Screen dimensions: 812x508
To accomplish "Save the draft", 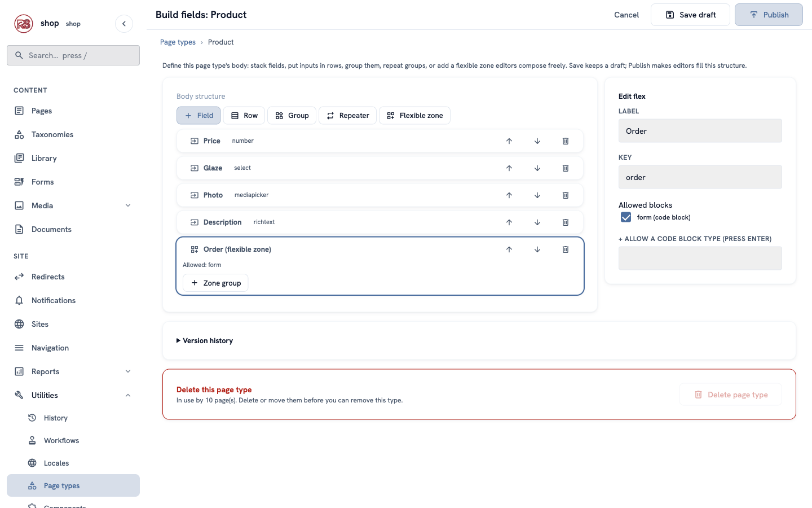I will (x=690, y=15).
